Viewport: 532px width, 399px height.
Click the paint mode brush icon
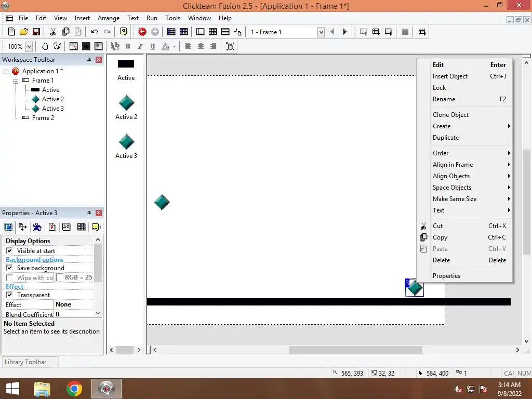coord(57,46)
